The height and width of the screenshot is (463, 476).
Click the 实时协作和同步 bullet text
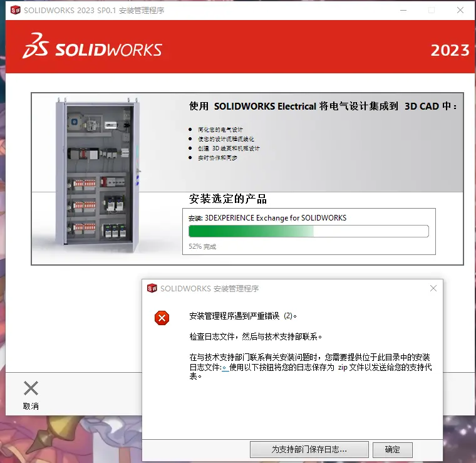[x=217, y=158]
